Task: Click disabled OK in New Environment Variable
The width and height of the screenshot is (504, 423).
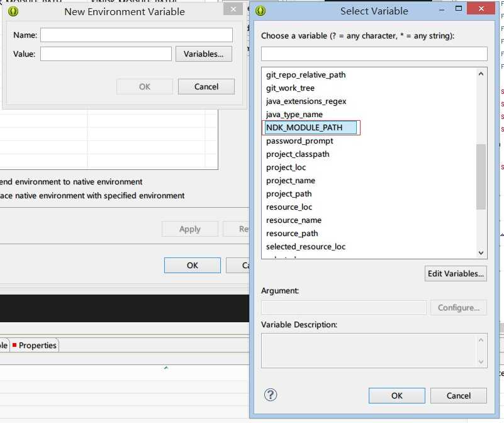Action: pyautogui.click(x=145, y=86)
